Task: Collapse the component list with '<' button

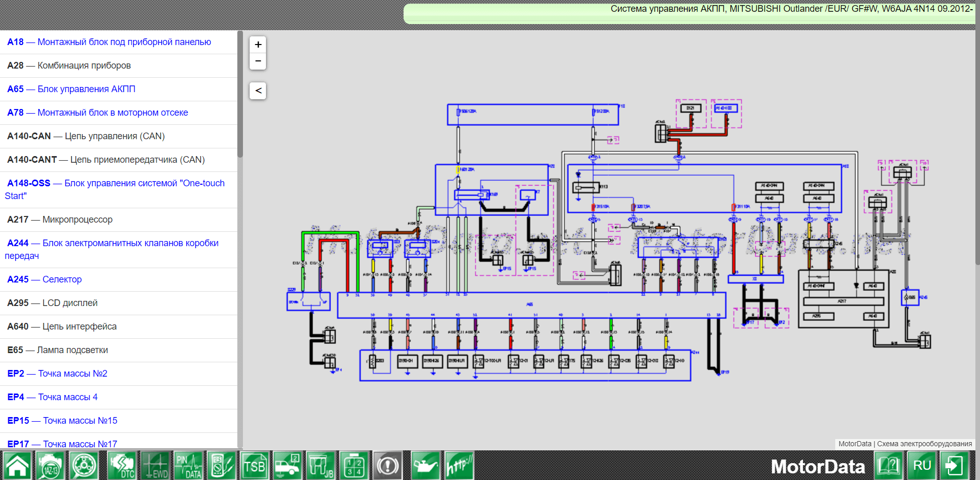Action: 258,91
